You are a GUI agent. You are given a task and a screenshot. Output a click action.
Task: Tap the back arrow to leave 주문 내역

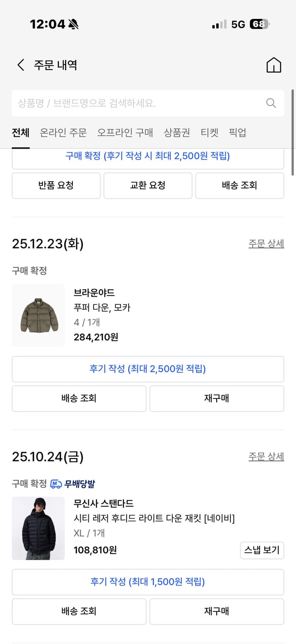coord(20,64)
